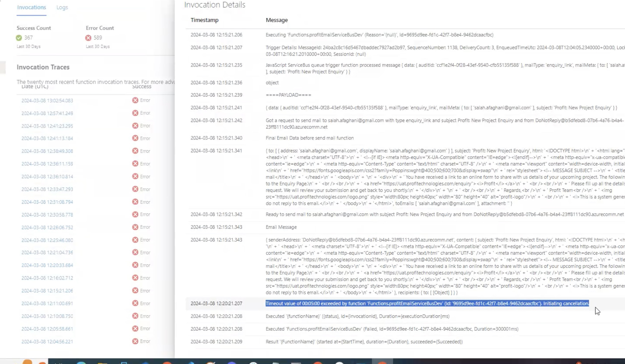Select invocation trace 2024-03-08 12:21:04.736

pos(47,252)
